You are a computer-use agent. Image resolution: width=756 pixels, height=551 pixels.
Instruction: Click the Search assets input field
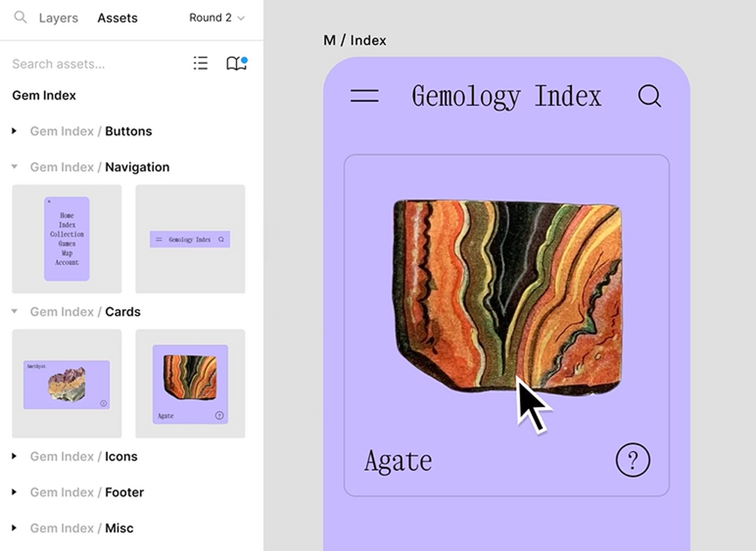[x=94, y=64]
